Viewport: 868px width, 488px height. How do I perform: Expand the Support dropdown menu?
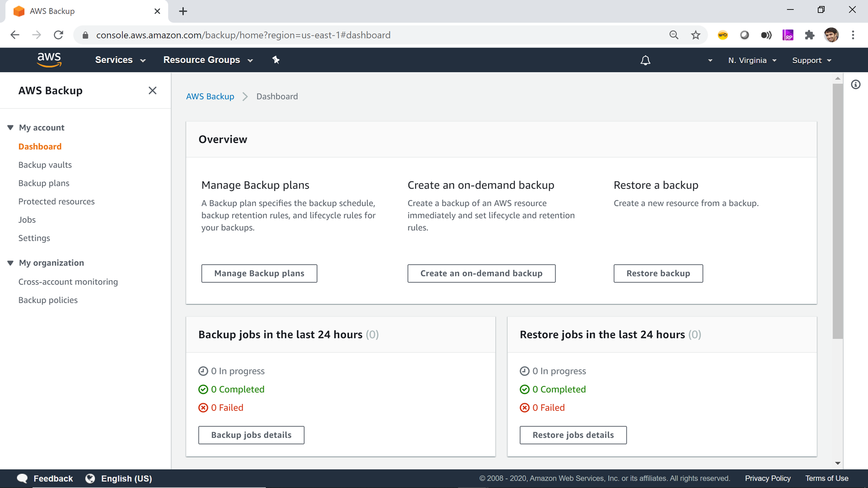coord(812,60)
